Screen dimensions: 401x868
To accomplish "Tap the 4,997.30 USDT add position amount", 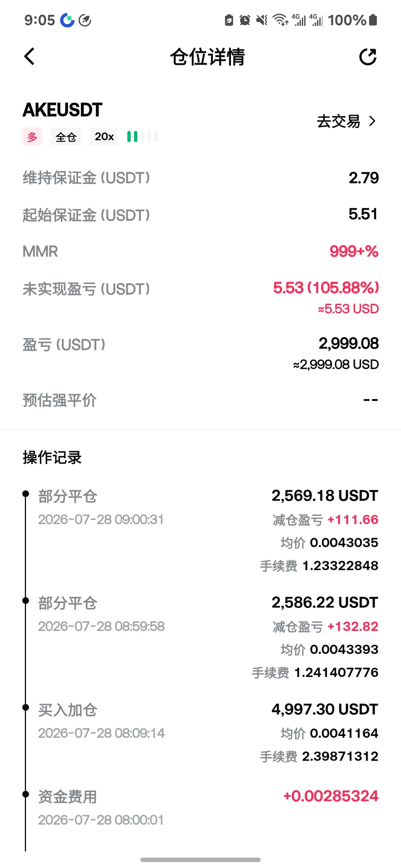I will click(x=325, y=709).
